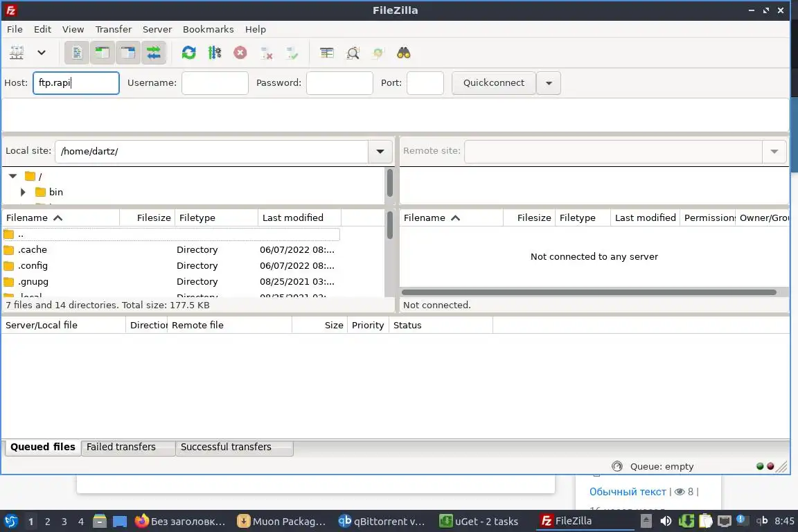This screenshot has height=532, width=798.
Task: Open the File menu
Action: [x=15, y=30]
